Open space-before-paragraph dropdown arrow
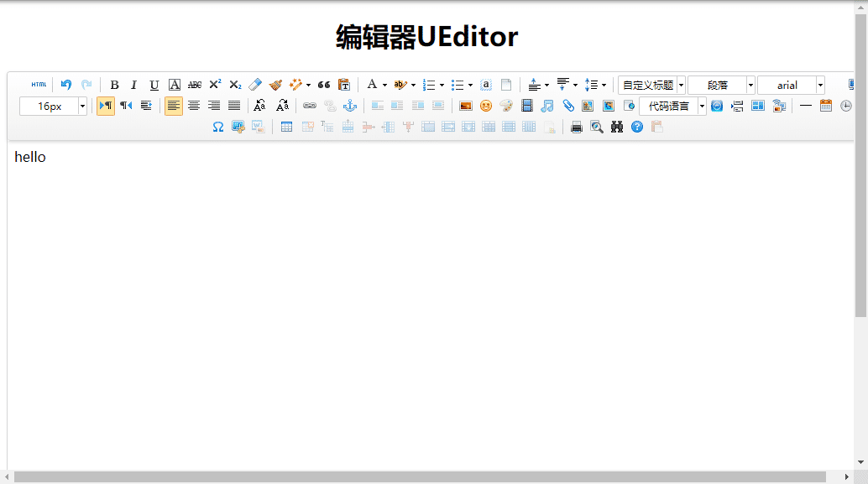868x484 pixels. [546, 86]
